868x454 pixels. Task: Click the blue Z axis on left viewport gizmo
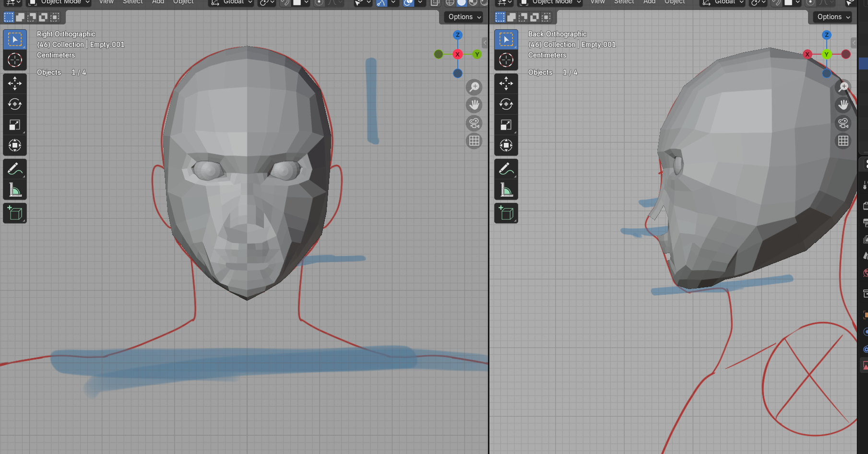458,35
